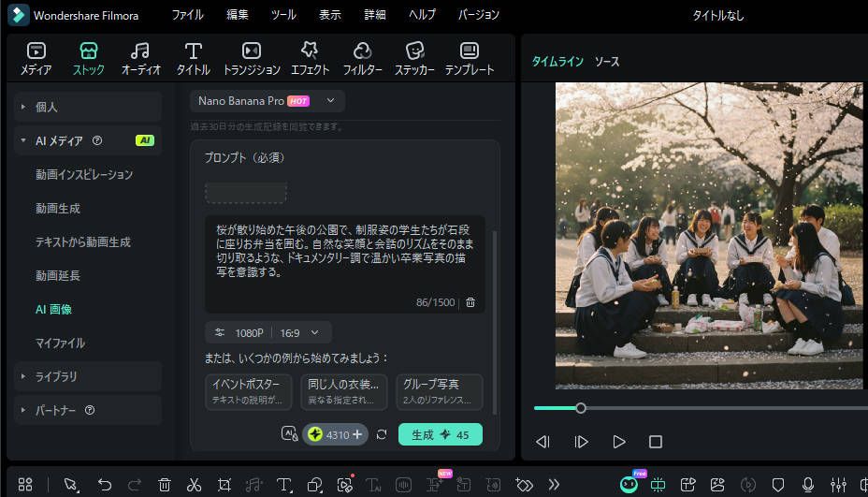Viewport: 868px width, 497px height.
Task: Delete prompt text with trash icon
Action: point(470,302)
